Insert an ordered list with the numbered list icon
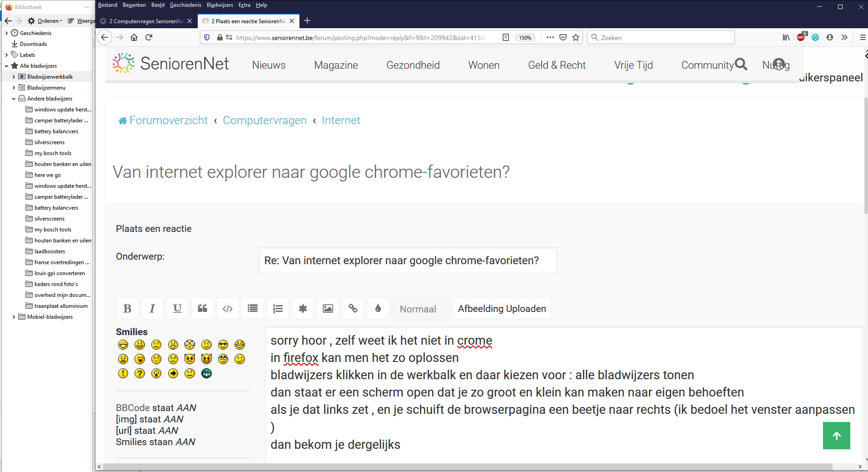The image size is (868, 472). (x=278, y=309)
